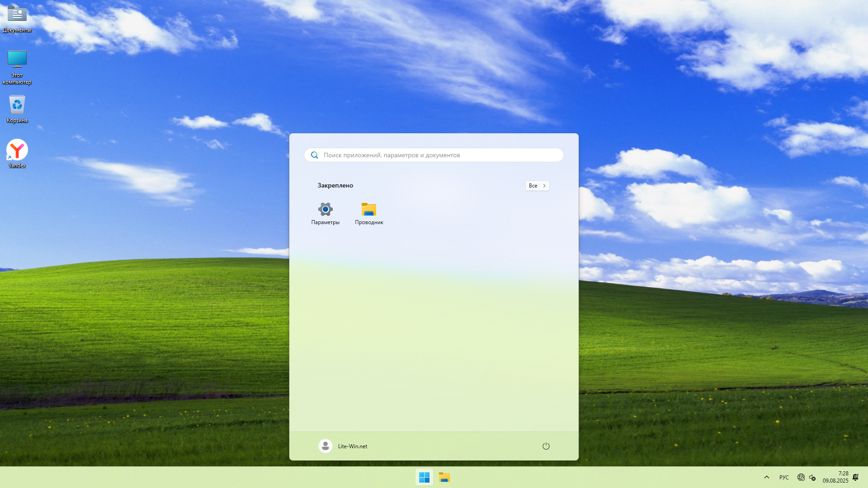Image resolution: width=868 pixels, height=488 pixels.
Task: Click the power button in Start menu
Action: pos(546,446)
